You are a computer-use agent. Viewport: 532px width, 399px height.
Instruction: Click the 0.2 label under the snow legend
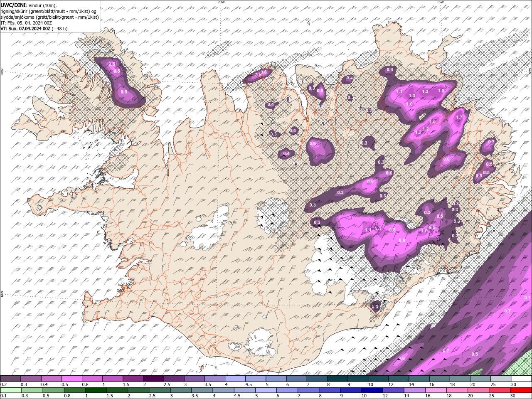(x=4, y=384)
